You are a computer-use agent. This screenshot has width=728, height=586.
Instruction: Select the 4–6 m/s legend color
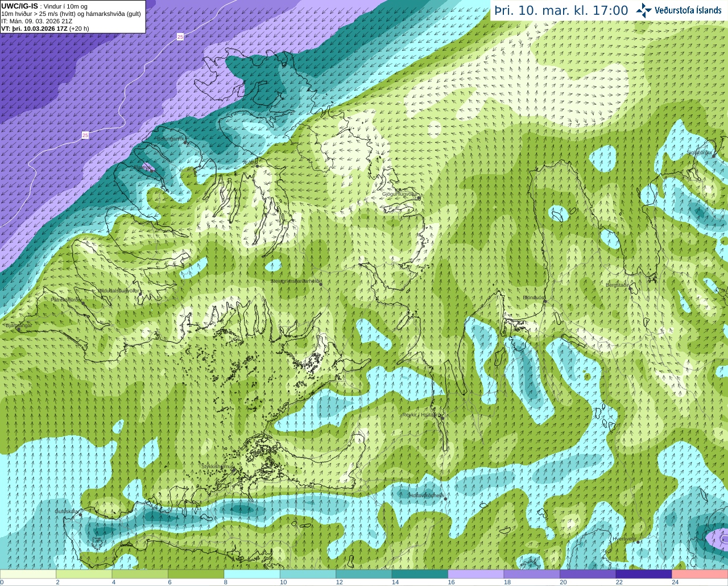[140, 574]
